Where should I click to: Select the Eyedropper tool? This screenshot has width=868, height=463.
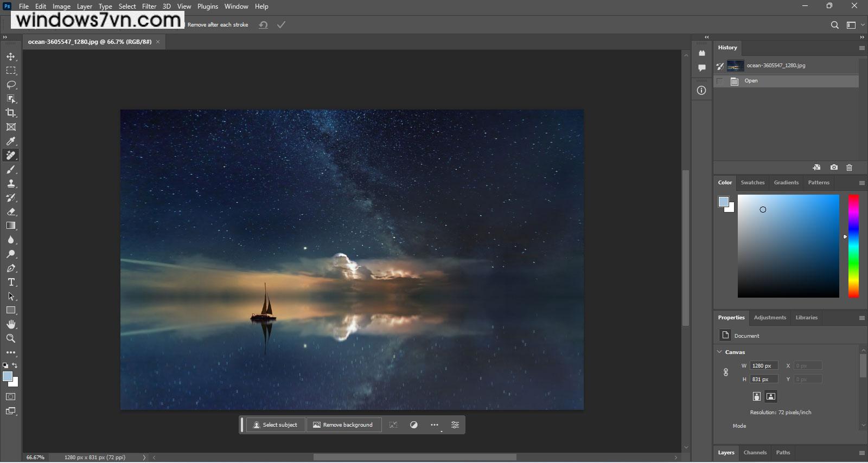(x=11, y=141)
